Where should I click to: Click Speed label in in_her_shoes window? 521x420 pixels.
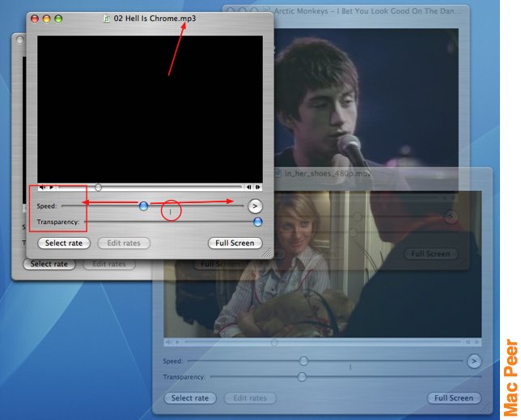[x=172, y=361]
